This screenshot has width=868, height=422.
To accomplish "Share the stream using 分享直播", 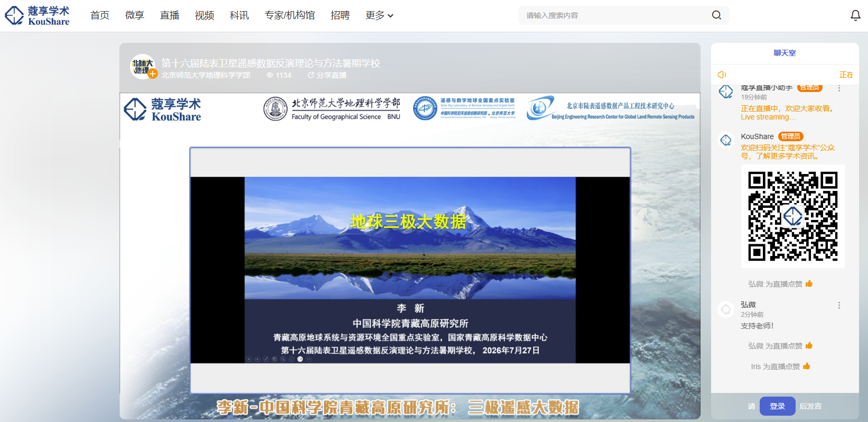I will point(327,75).
